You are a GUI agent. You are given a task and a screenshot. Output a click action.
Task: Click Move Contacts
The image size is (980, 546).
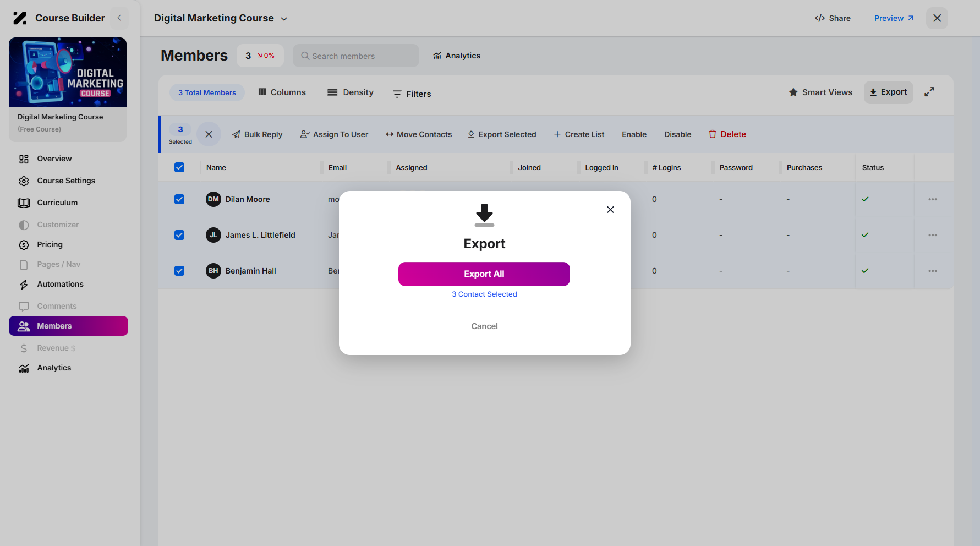[419, 134]
